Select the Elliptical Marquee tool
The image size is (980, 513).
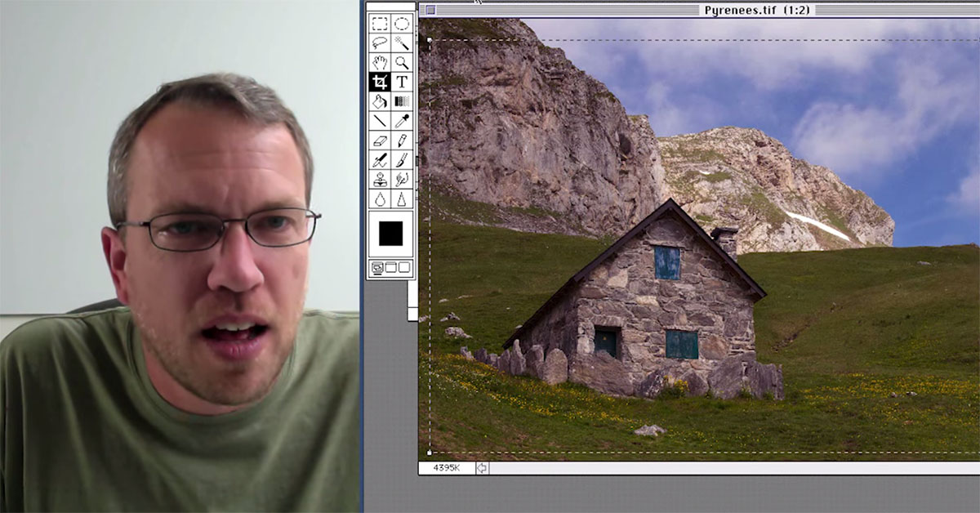pos(402,23)
